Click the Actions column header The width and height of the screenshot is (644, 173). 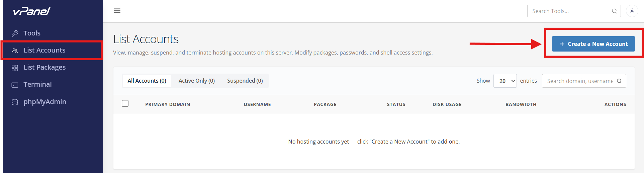tap(615, 104)
